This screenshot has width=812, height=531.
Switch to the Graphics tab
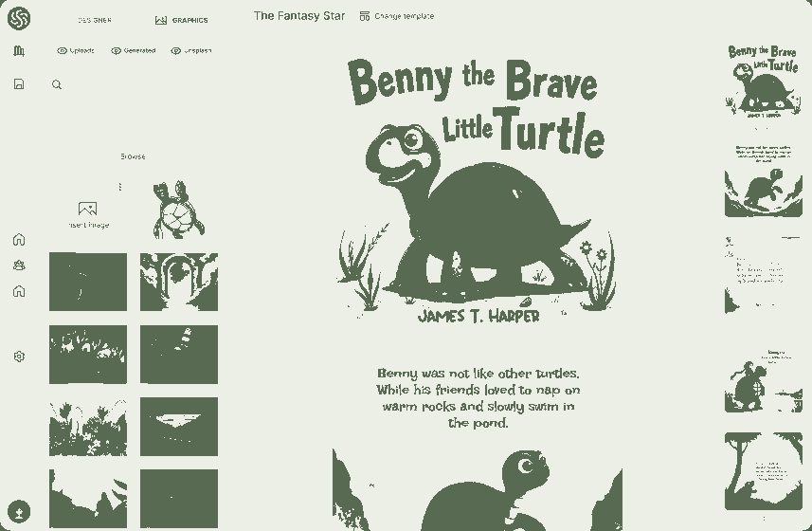182,20
